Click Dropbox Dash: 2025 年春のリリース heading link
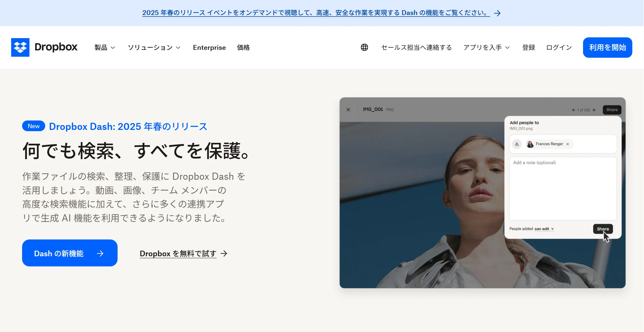Viewport: 644px width, 332px height. (128, 126)
